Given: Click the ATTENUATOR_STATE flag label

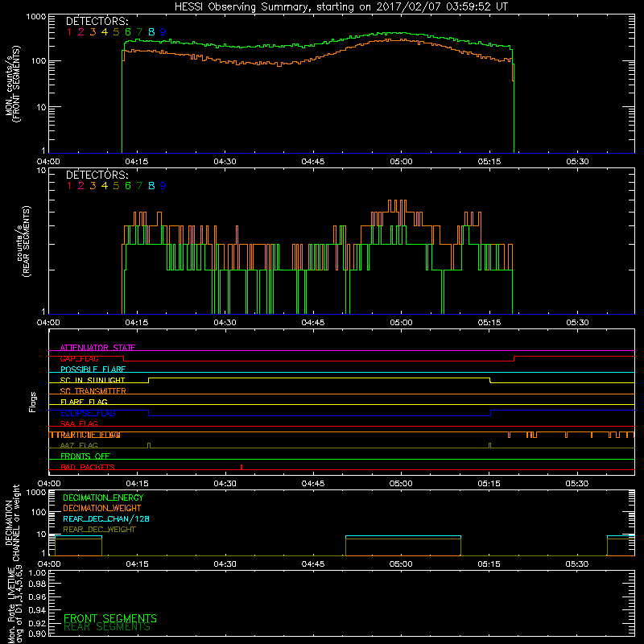Looking at the screenshot, I should coord(97,348).
